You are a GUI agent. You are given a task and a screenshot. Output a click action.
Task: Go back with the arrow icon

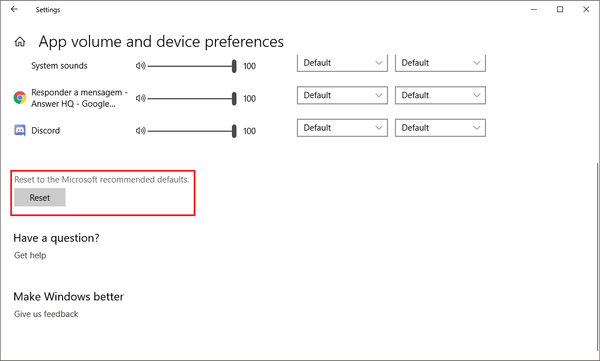(x=14, y=9)
